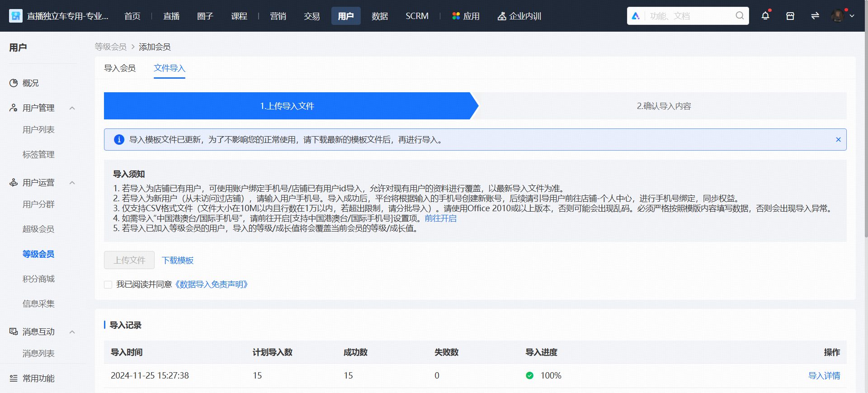The width and height of the screenshot is (868, 393).
Task: Open the 直播 menu
Action: click(171, 16)
